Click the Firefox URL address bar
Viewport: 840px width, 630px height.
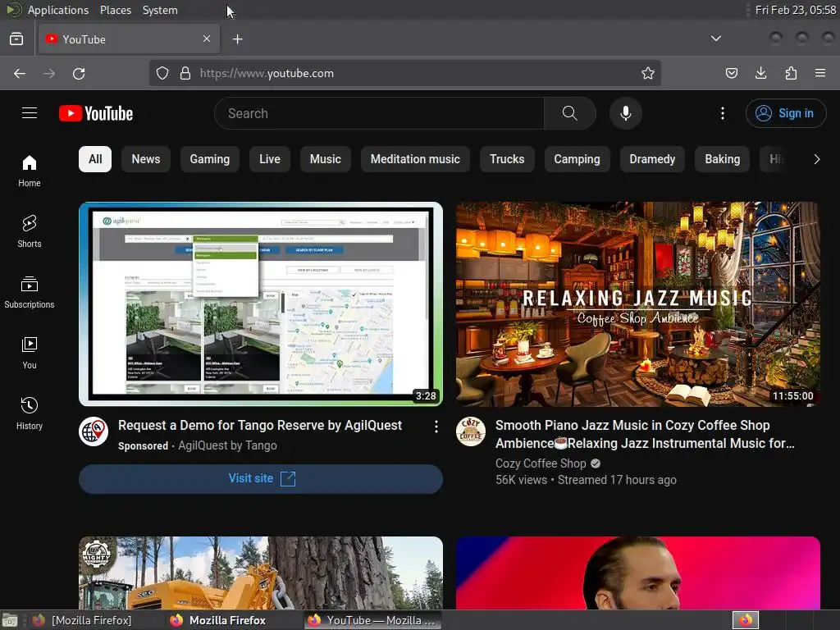tap(405, 73)
